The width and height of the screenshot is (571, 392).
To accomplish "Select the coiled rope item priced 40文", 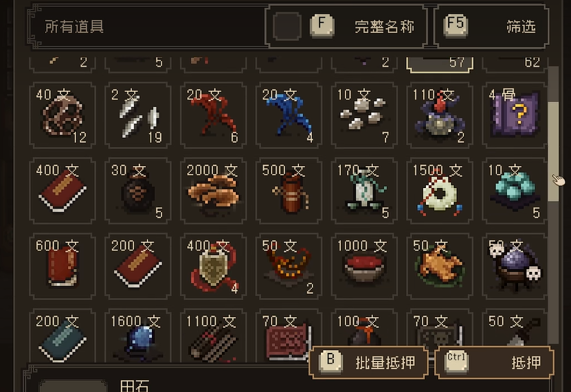I will (63, 115).
